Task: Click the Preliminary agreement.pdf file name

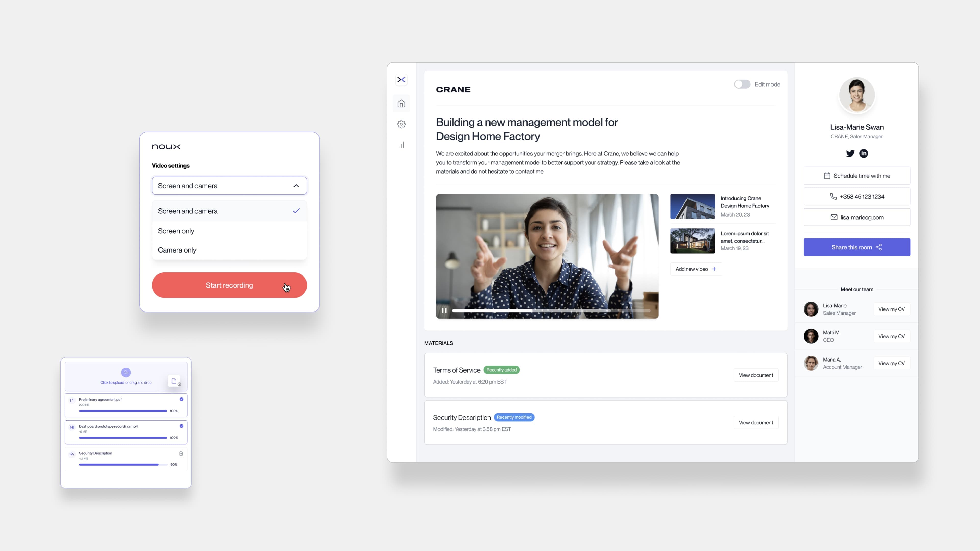Action: pyautogui.click(x=101, y=400)
